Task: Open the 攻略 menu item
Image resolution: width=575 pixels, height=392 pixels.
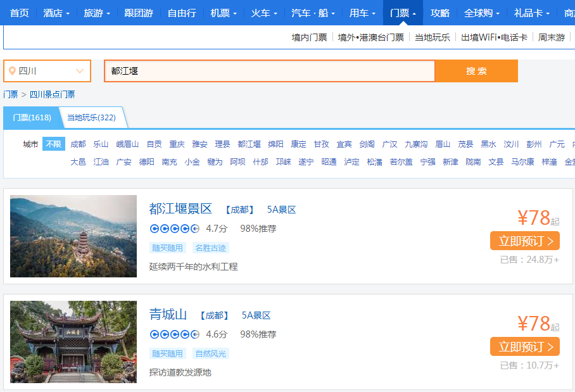Action: tap(440, 12)
